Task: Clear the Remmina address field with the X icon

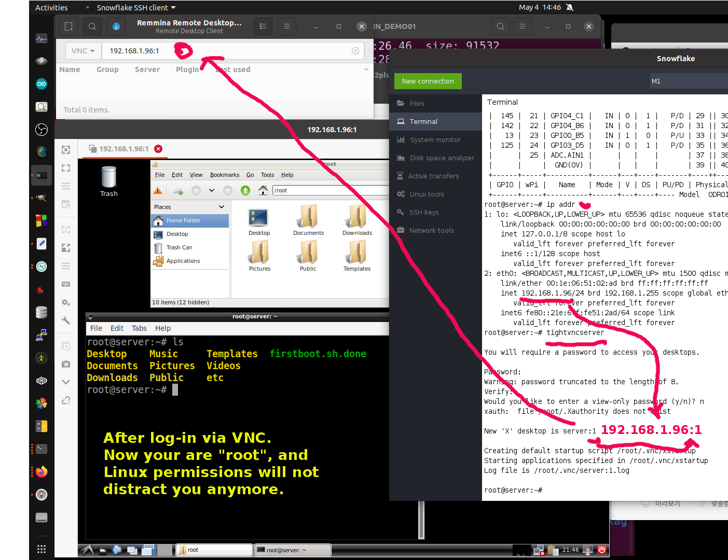Action: coord(355,51)
